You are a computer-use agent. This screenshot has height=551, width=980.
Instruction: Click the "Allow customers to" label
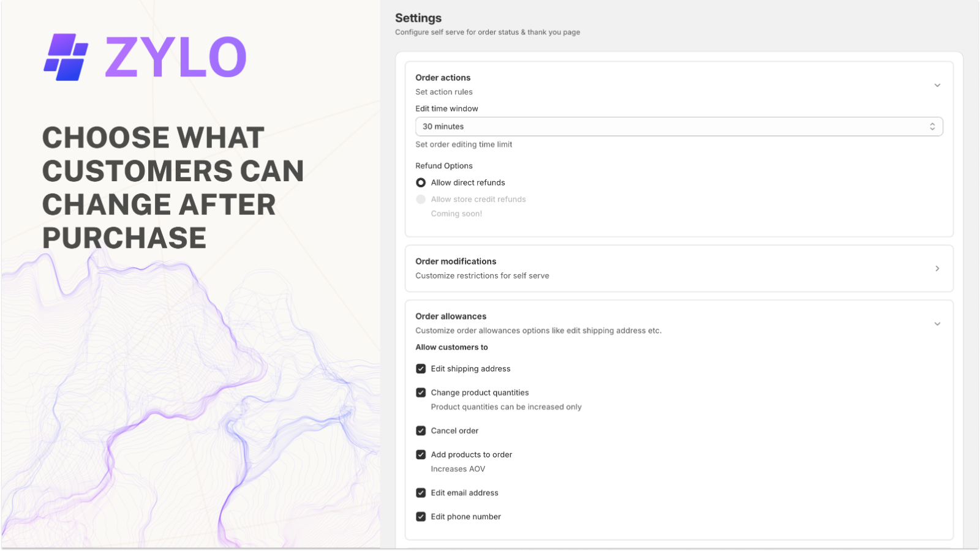click(x=451, y=347)
